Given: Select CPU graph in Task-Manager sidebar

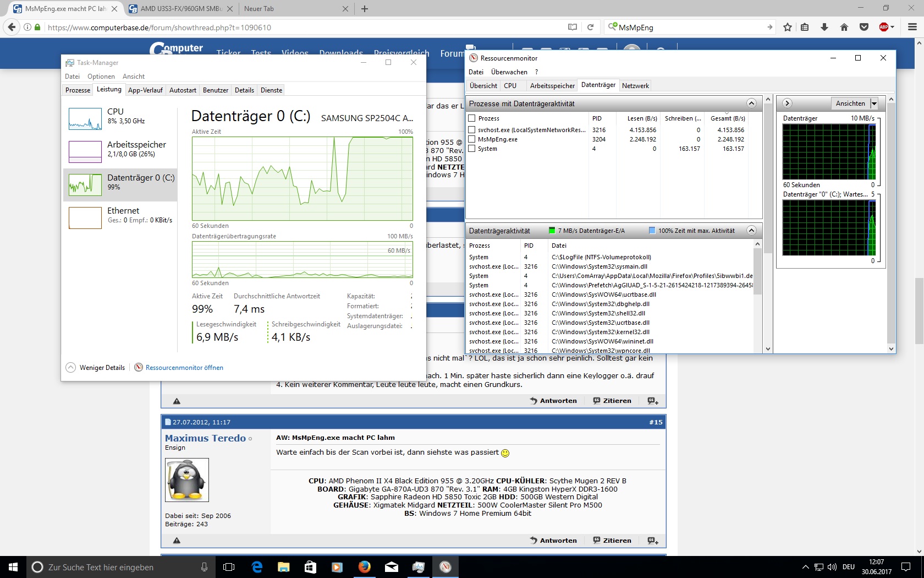Looking at the screenshot, I should [119, 118].
